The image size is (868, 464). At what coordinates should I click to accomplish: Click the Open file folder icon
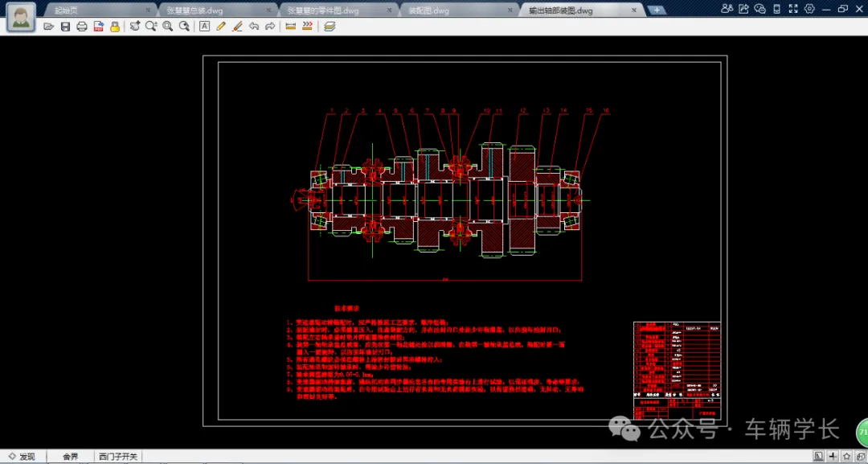(x=49, y=27)
